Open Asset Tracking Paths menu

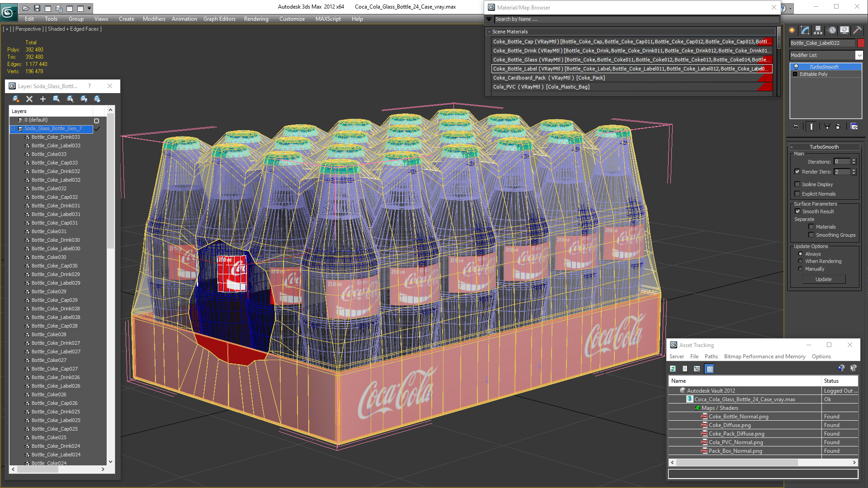[x=711, y=357]
